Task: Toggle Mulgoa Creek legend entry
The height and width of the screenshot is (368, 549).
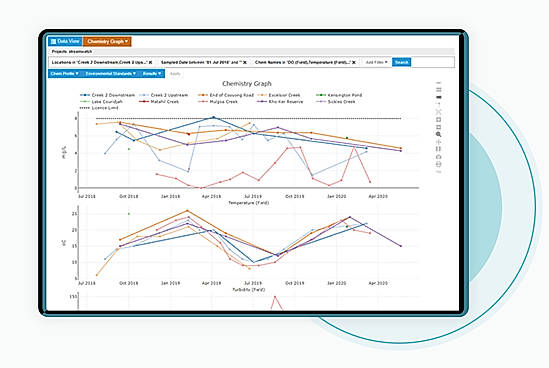Action: pos(218,102)
